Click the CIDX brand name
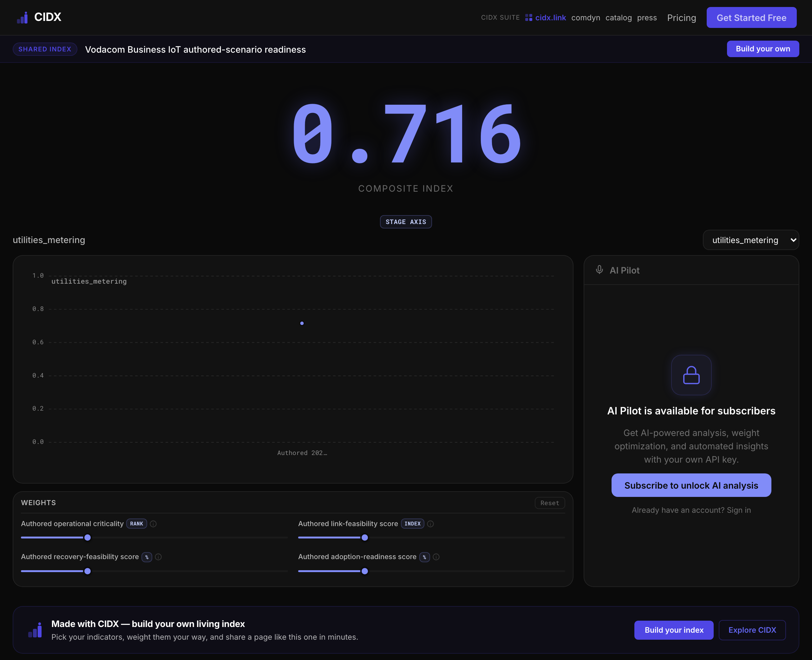812x660 pixels. (x=48, y=17)
